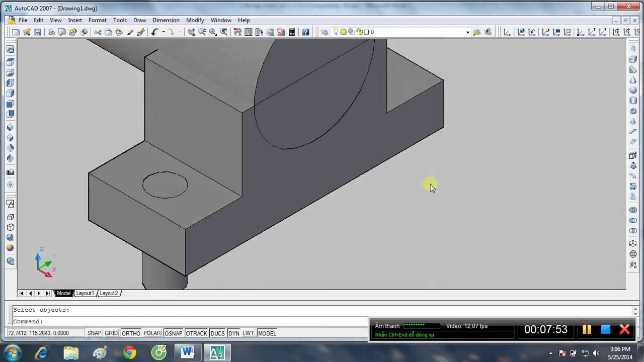Click the MODEL button in status bar
Screen dimensions: 644x362
[267, 333]
